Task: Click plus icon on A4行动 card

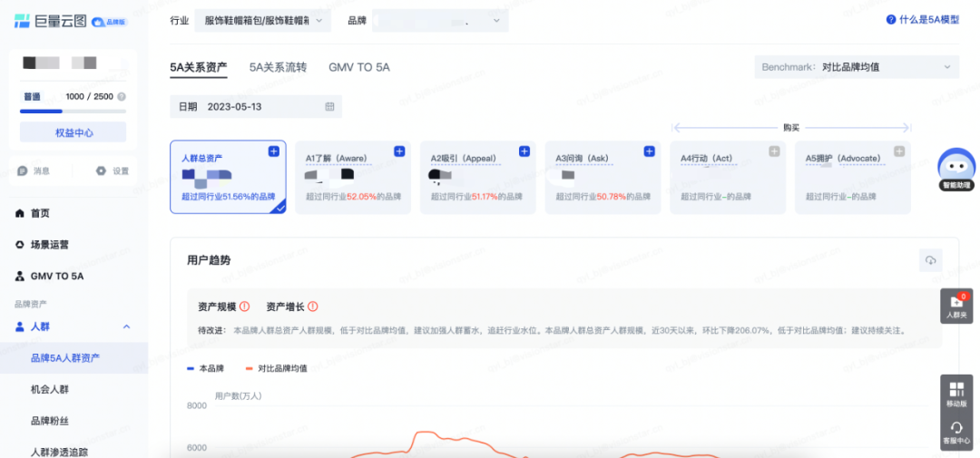Action: pos(774,151)
